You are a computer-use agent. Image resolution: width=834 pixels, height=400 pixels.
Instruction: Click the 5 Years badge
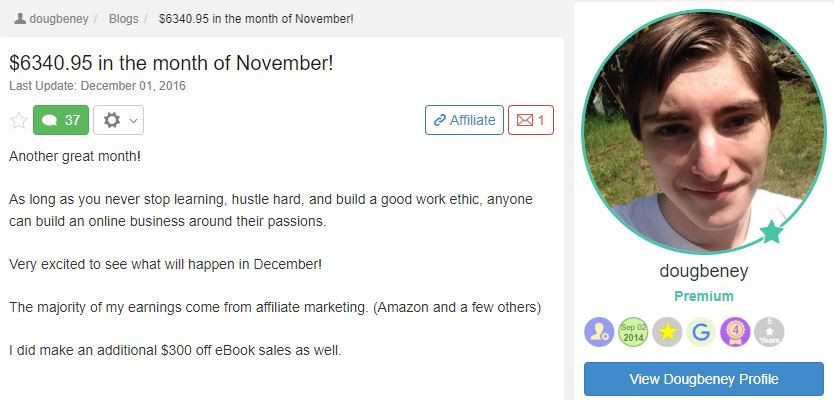(x=769, y=333)
